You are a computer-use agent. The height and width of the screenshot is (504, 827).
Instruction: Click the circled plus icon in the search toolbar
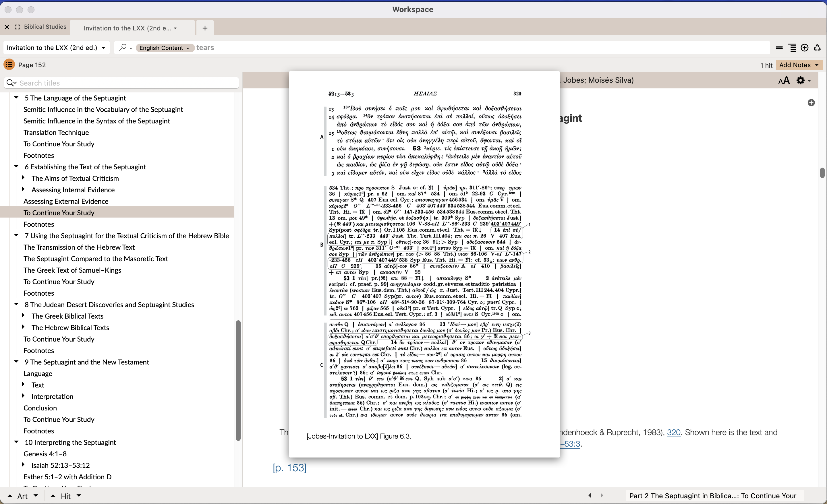pyautogui.click(x=805, y=48)
